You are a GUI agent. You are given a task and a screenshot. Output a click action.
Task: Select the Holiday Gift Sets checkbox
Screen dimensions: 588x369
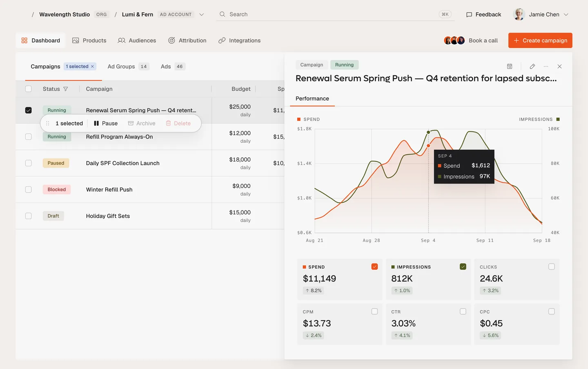(x=28, y=216)
